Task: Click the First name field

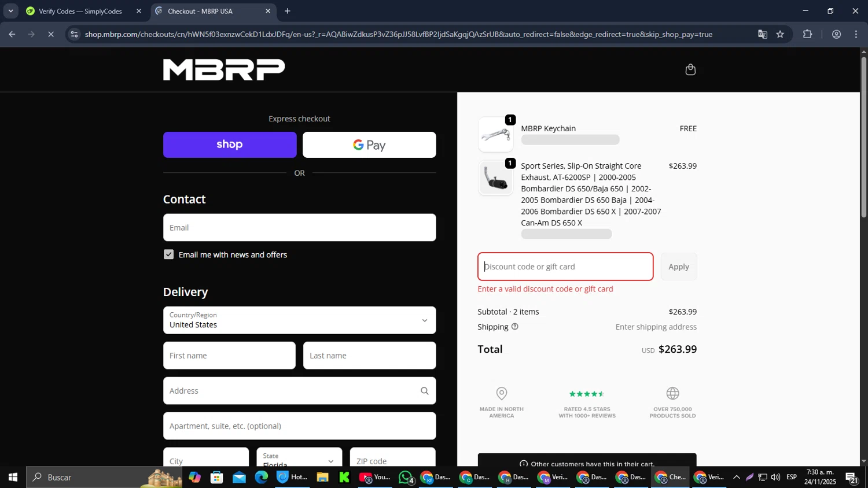Action: 229,356
